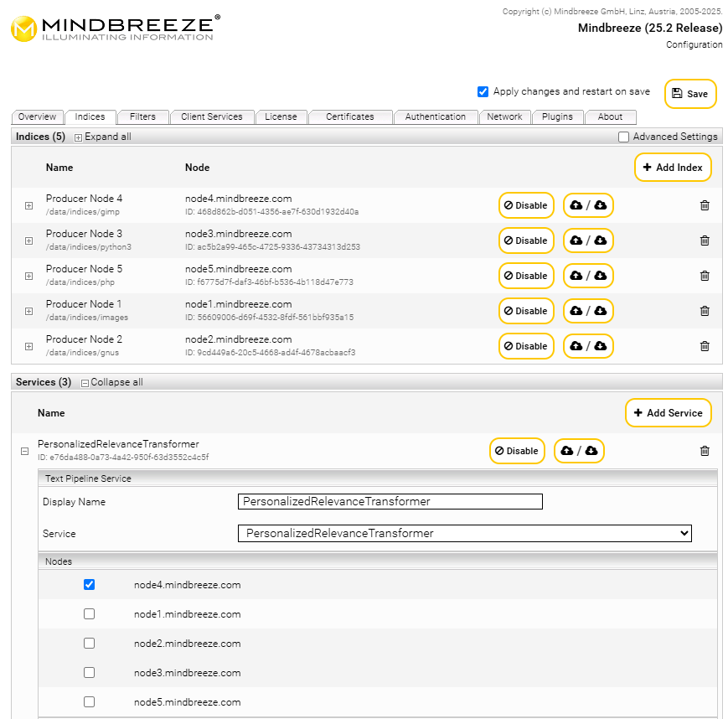The width and height of the screenshot is (728, 719).
Task: Click the Mindbreeze logo
Action: [116, 28]
